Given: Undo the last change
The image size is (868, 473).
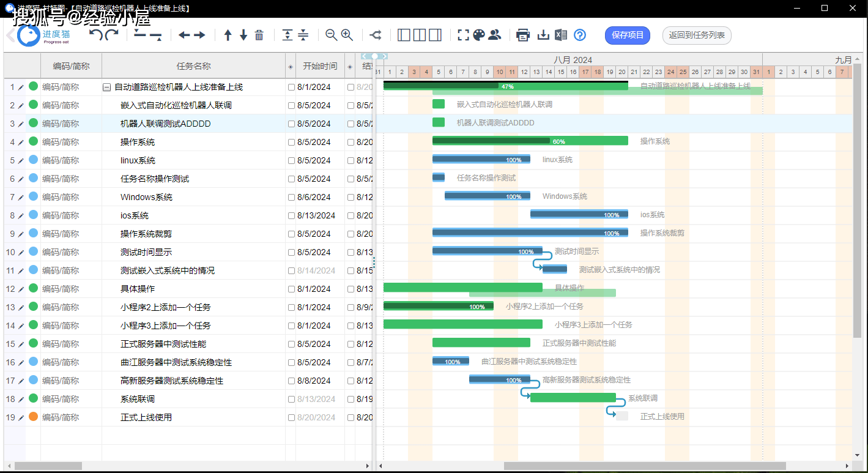Looking at the screenshot, I should [96, 35].
